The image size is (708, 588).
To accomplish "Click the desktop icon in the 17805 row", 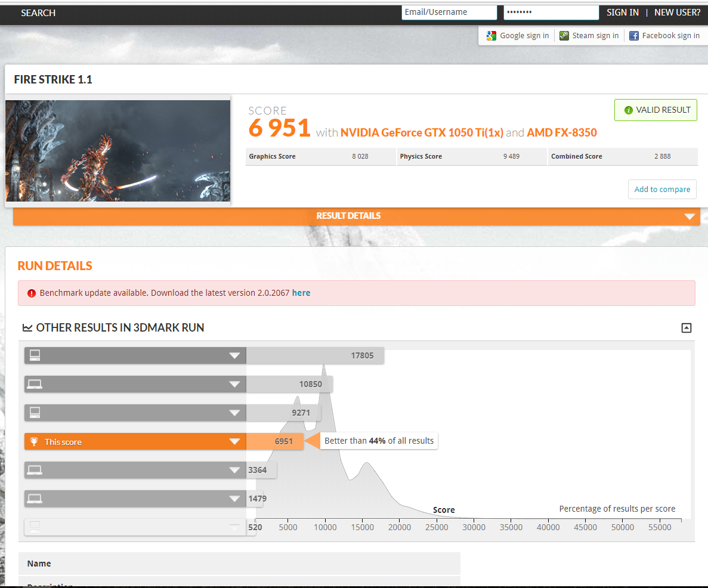I will (35, 355).
